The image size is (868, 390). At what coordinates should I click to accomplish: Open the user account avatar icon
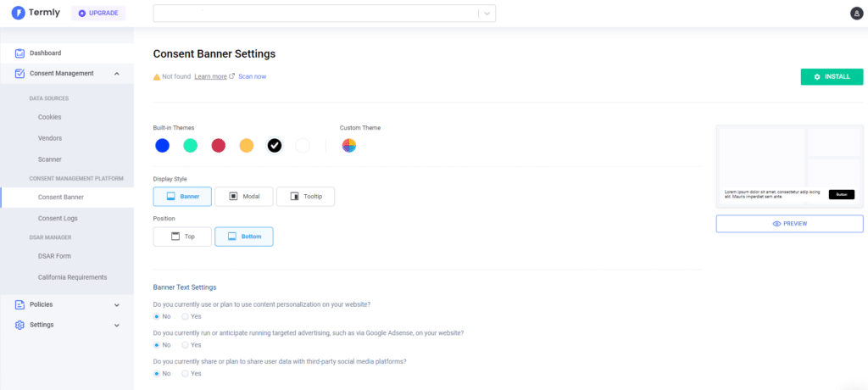(x=856, y=13)
